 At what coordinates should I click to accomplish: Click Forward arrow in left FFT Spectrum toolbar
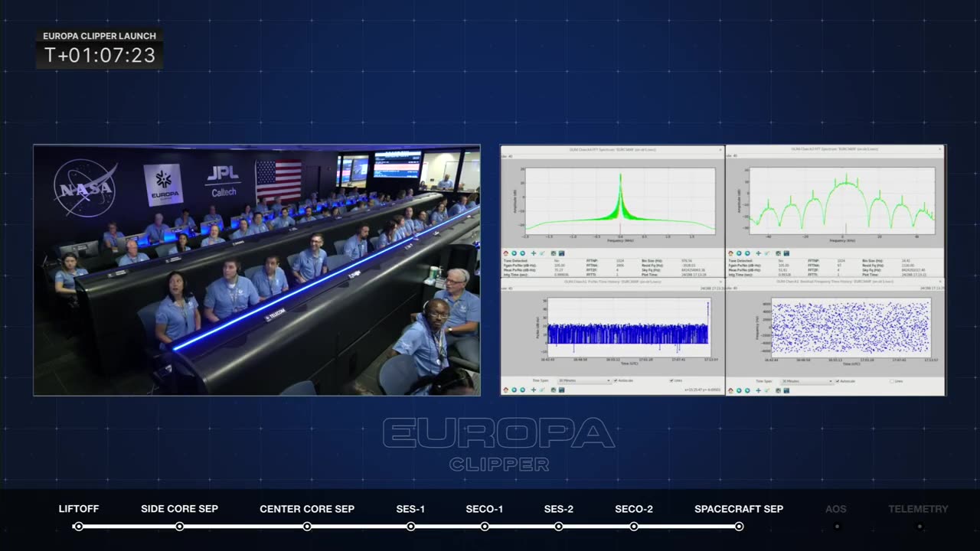[523, 253]
